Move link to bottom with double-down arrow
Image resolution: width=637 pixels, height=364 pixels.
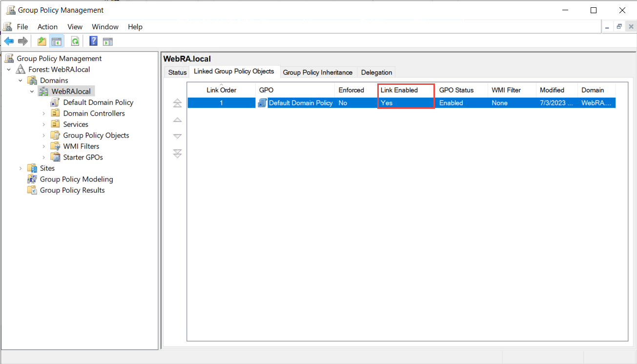tap(178, 154)
